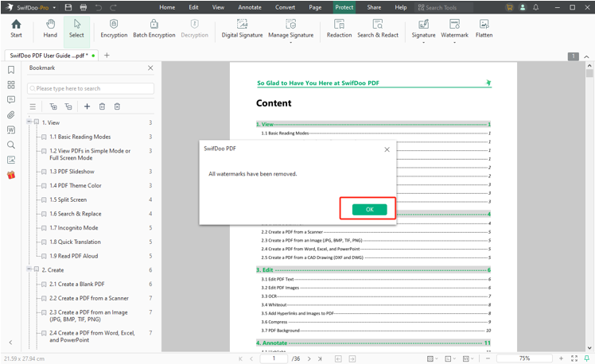Click OK in the watermark removed dialog
The height and width of the screenshot is (364, 595).
pos(369,209)
